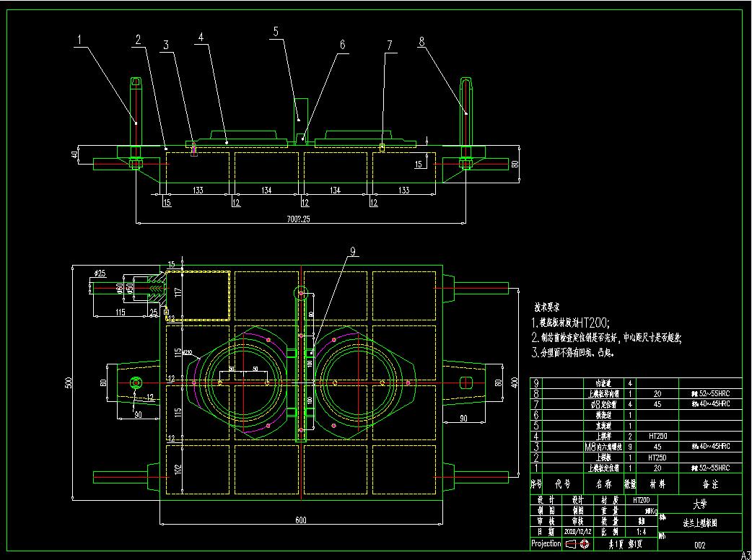The image size is (752, 560).
Task: Select the '技术要求' heading
Action: pyautogui.click(x=547, y=307)
